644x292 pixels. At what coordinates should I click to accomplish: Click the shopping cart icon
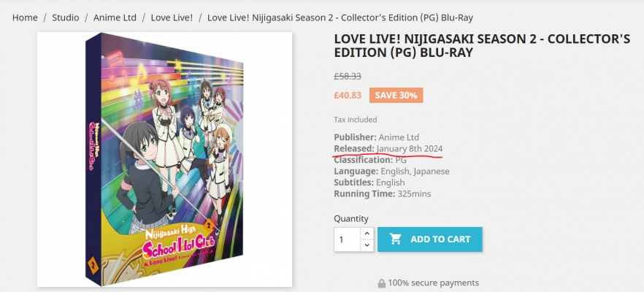(x=396, y=239)
